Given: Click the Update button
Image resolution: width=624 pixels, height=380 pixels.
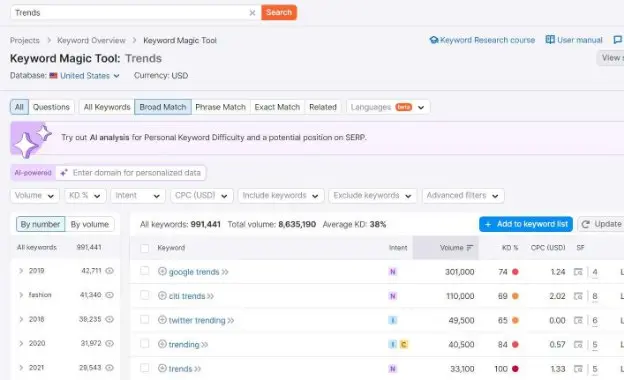Looking at the screenshot, I should 601,224.
